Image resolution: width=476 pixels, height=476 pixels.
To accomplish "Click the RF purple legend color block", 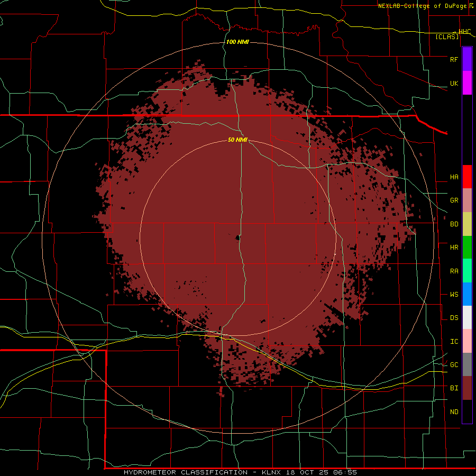I will click(467, 59).
